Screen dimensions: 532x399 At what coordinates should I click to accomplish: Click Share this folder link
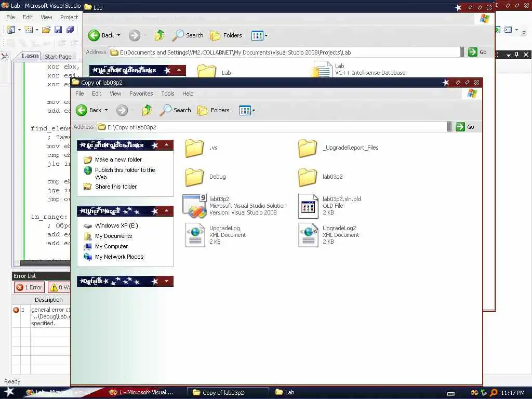pyautogui.click(x=116, y=187)
